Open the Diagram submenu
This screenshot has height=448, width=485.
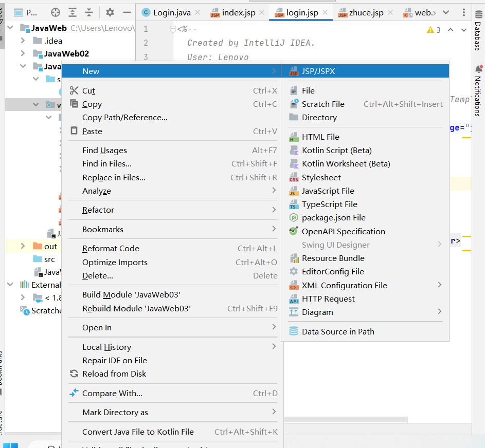tap(365, 312)
